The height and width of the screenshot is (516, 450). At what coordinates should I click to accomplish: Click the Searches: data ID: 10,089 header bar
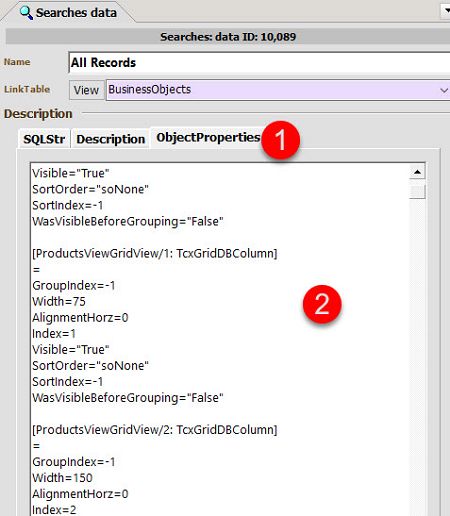point(228,37)
